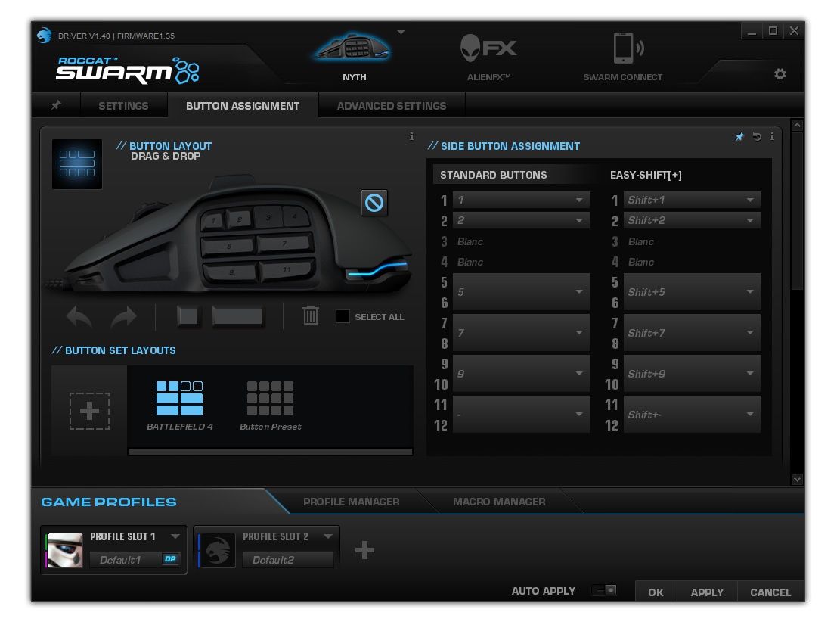
Task: Open Easy-Shift Shift+2 dropdown
Action: (x=692, y=220)
